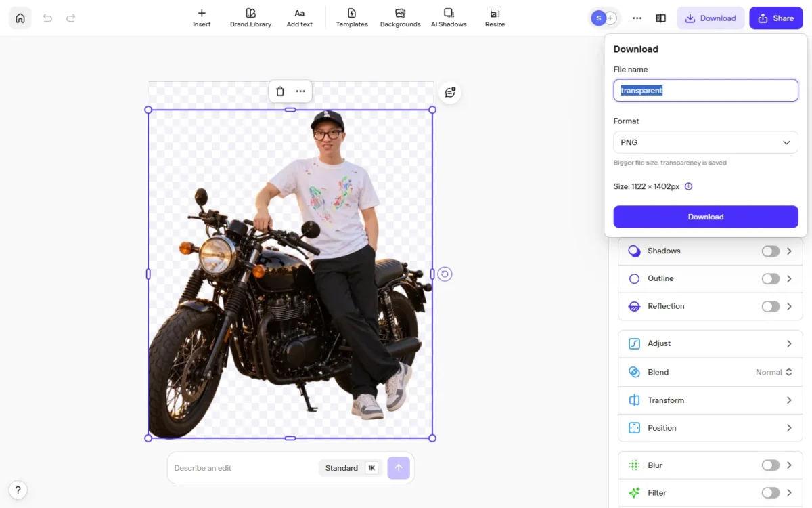Toggle Reflection switch

770,307
